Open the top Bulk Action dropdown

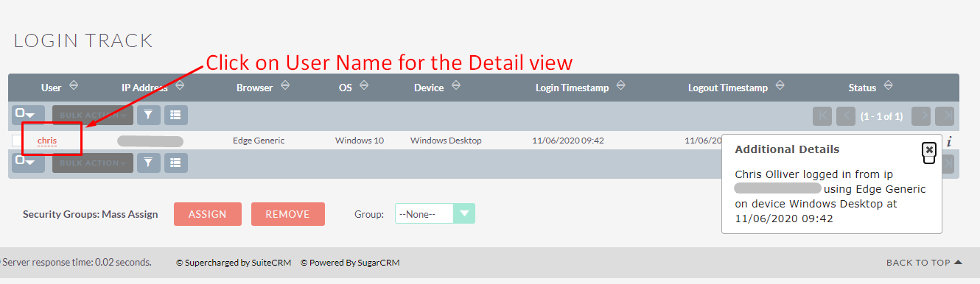coord(93,116)
